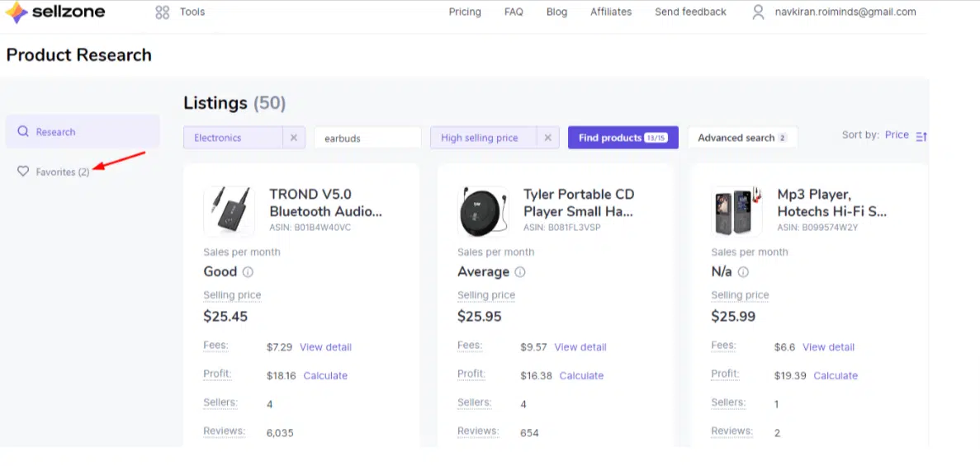Click Send feedback

tap(691, 12)
